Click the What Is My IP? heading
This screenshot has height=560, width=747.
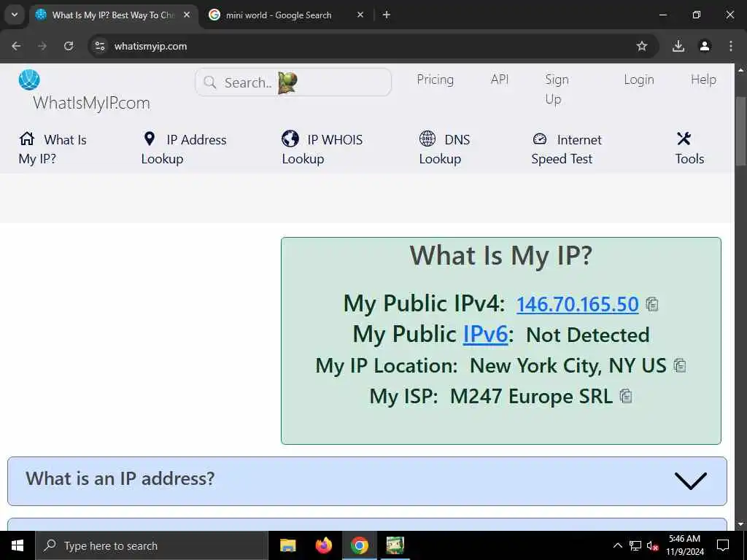click(x=501, y=255)
